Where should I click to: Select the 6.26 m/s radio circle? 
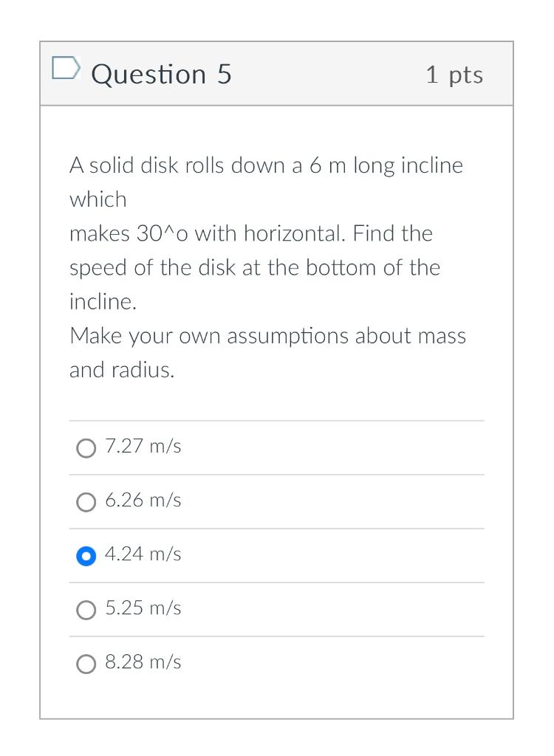[86, 502]
